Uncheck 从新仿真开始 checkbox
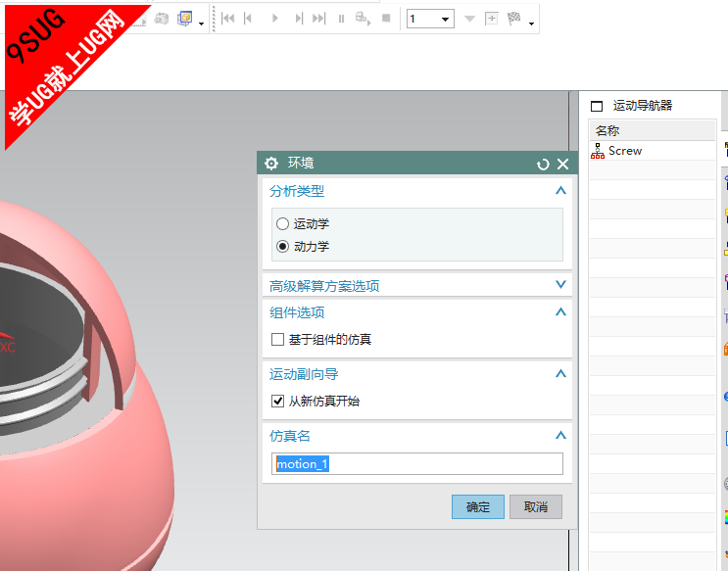 (x=277, y=402)
